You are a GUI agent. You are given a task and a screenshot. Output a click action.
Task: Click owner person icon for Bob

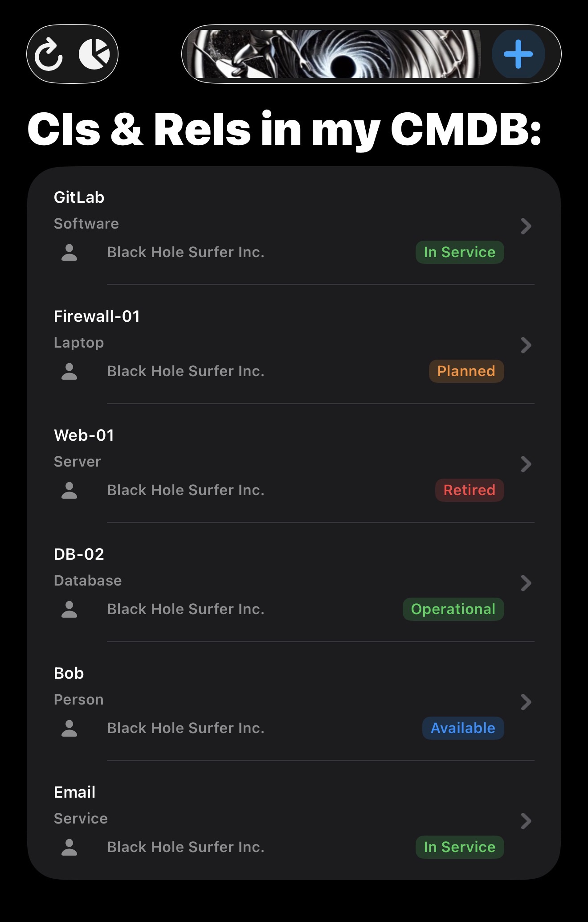coord(69,729)
